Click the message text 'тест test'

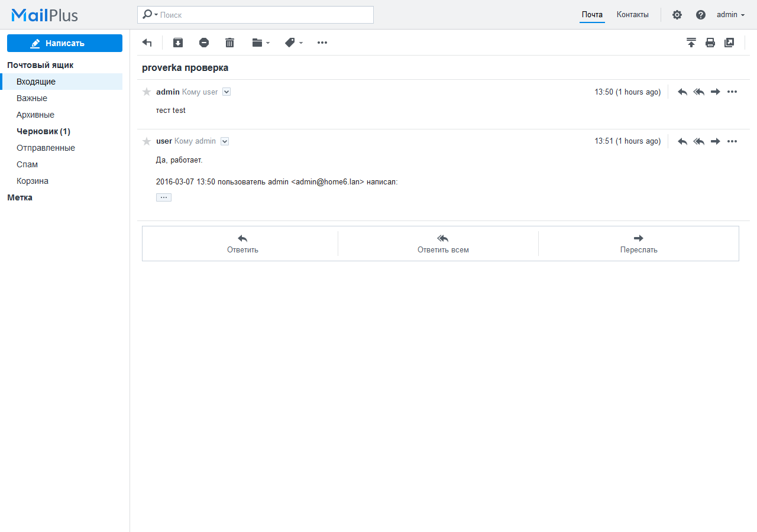point(171,111)
